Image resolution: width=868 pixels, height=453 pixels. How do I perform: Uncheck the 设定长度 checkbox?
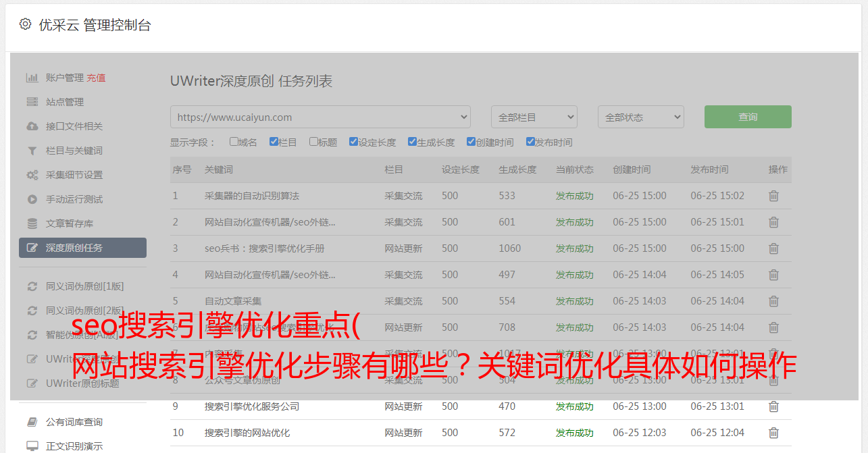353,142
